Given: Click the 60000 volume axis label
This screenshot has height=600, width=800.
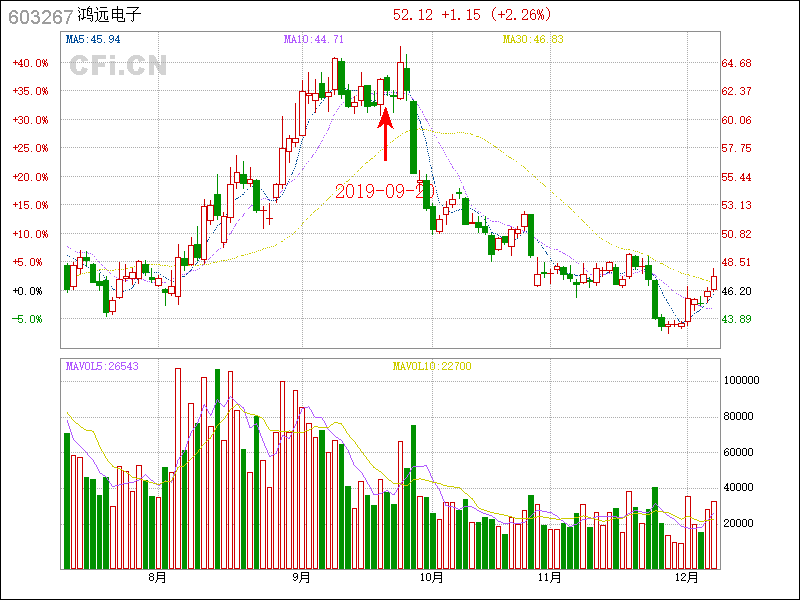Looking at the screenshot, I should pos(739,453).
